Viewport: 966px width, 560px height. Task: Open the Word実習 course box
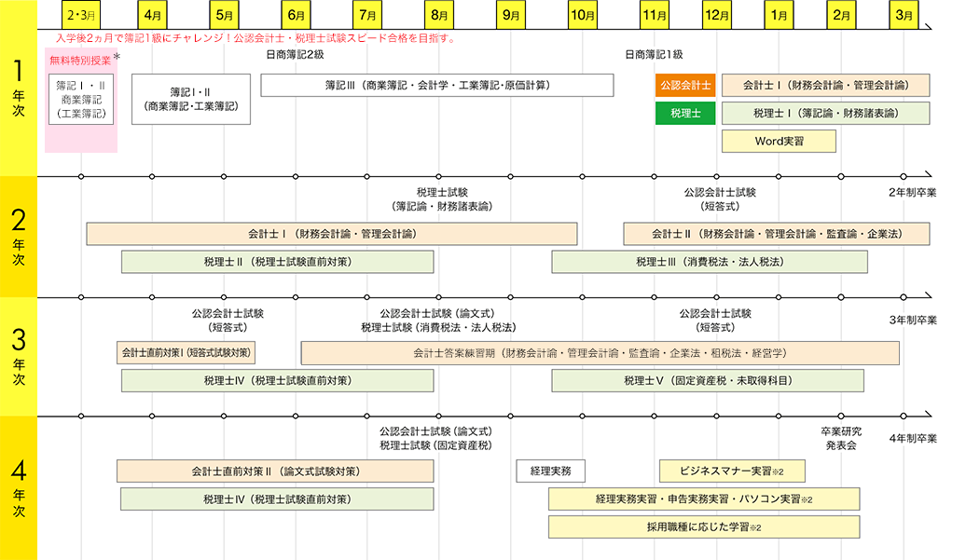(x=779, y=141)
